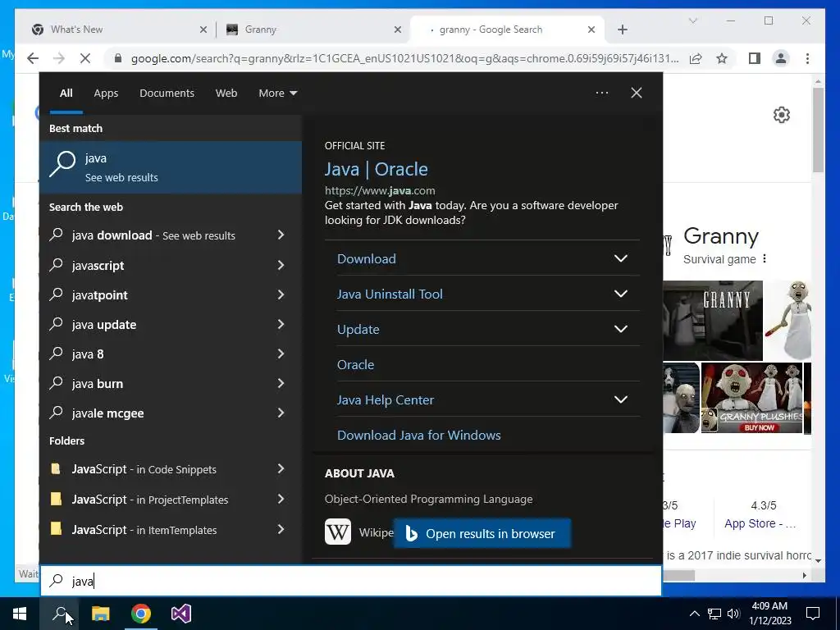The image size is (840, 630).
Task: Select the java best match result
Action: click(x=171, y=167)
